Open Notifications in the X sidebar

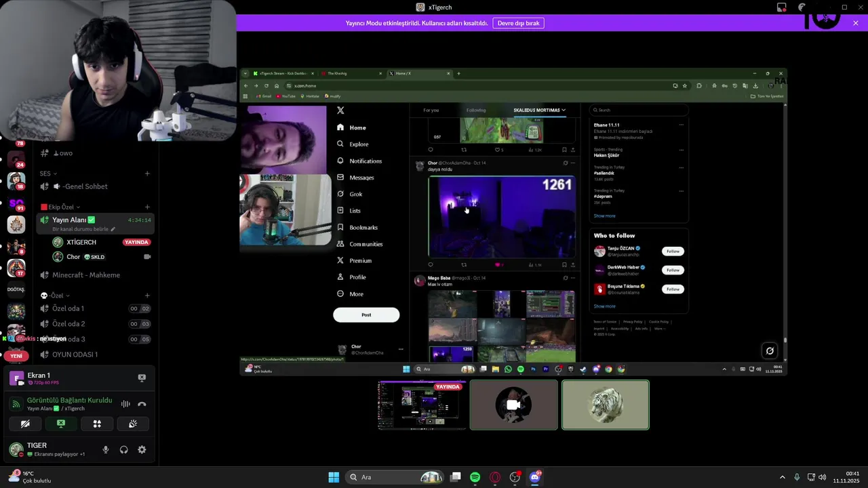pyautogui.click(x=359, y=161)
